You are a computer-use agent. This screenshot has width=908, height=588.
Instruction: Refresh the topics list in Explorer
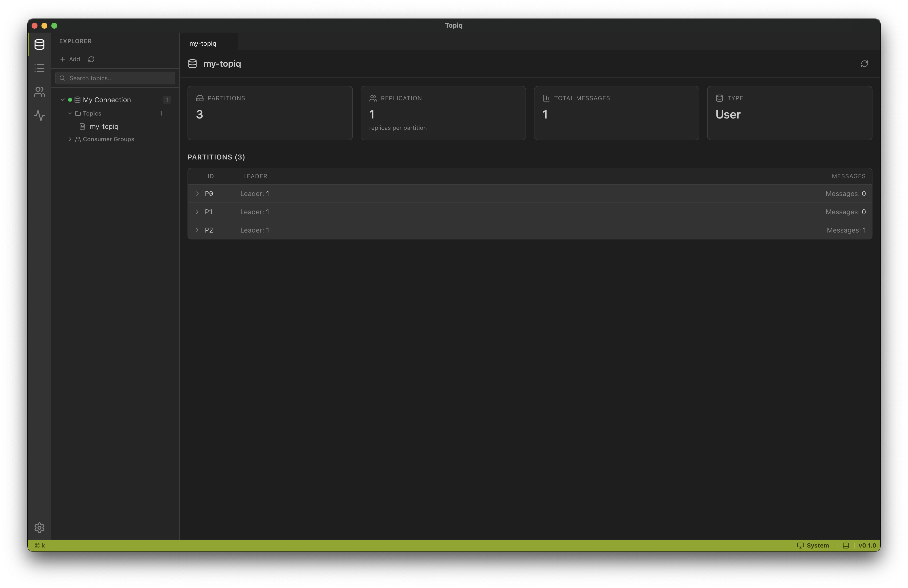91,59
